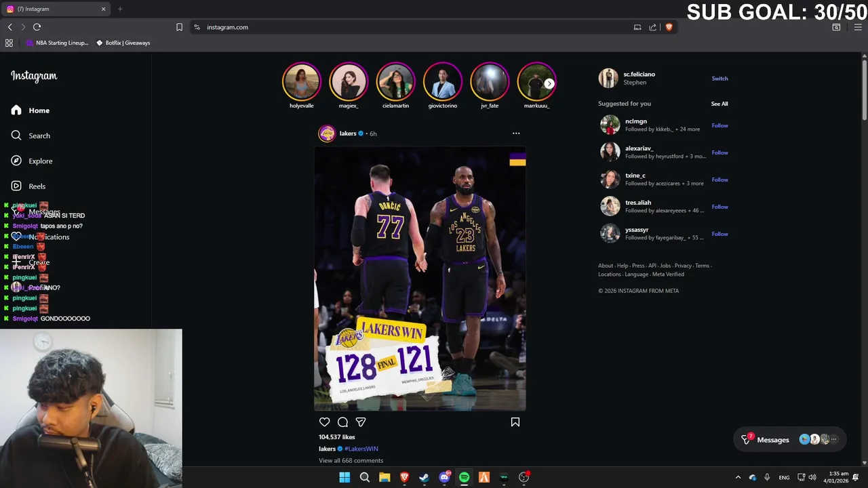Screen dimensions: 868x488
Task: Open the browser hamburger menu
Action: [x=858, y=27]
